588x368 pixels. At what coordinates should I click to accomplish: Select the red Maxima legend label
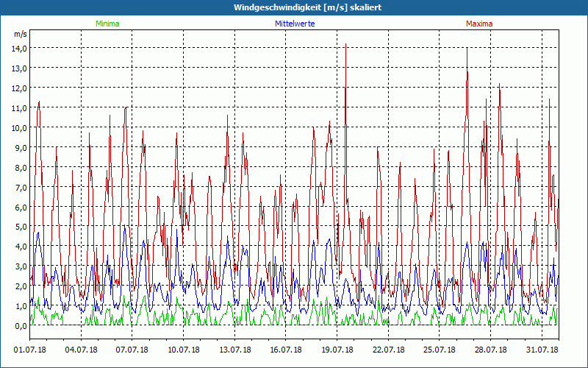(x=479, y=24)
